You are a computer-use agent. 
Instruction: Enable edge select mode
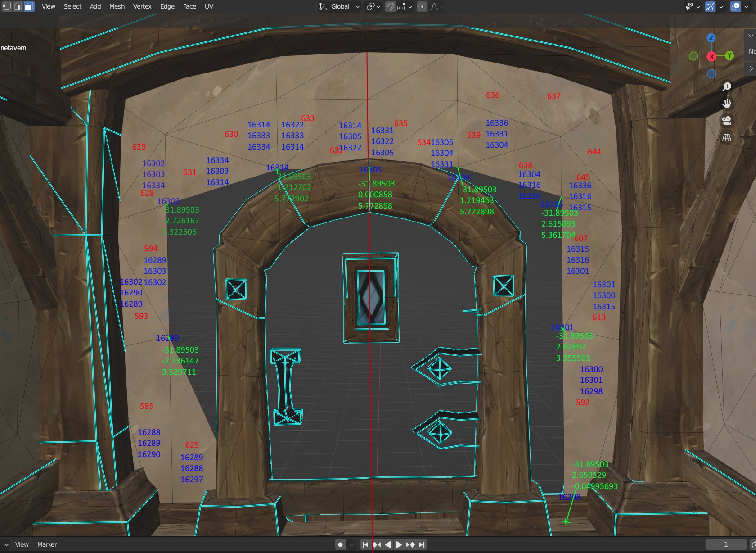(x=18, y=6)
